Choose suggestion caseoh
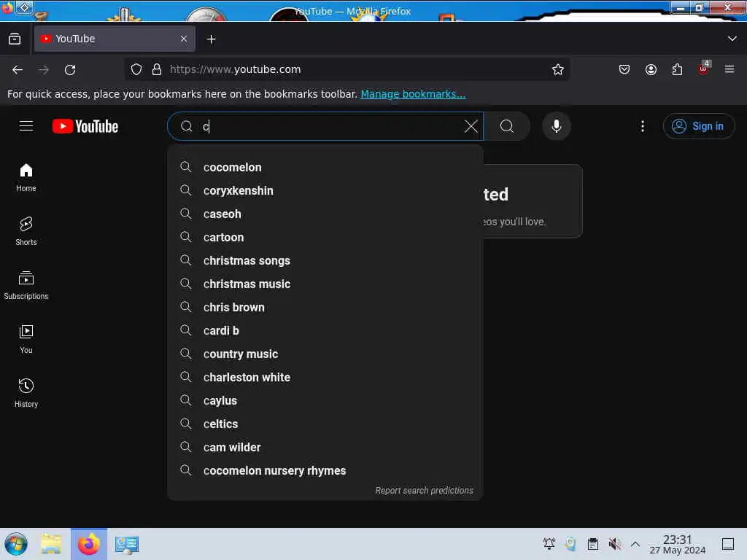This screenshot has height=560, width=747. pos(325,214)
